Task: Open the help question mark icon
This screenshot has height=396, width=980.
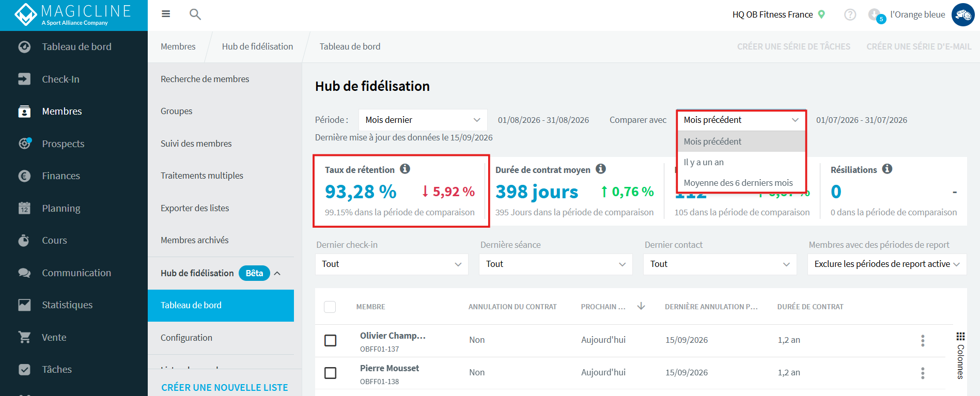Action: tap(850, 14)
